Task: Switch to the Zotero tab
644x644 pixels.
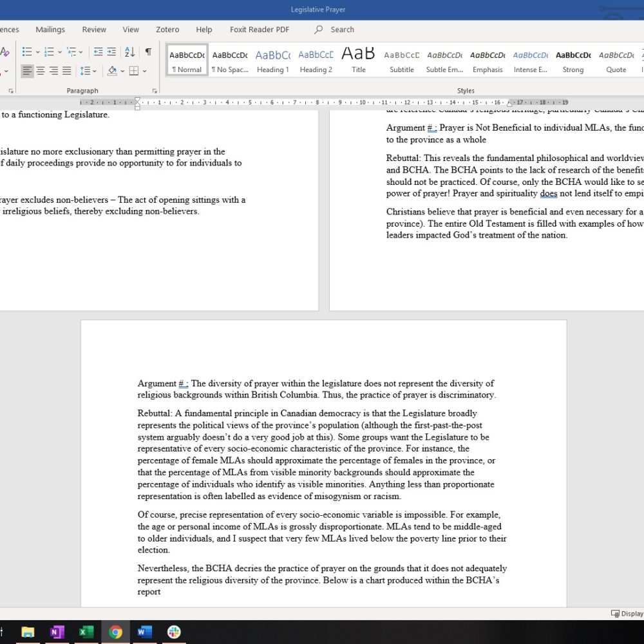Action: 167,30
